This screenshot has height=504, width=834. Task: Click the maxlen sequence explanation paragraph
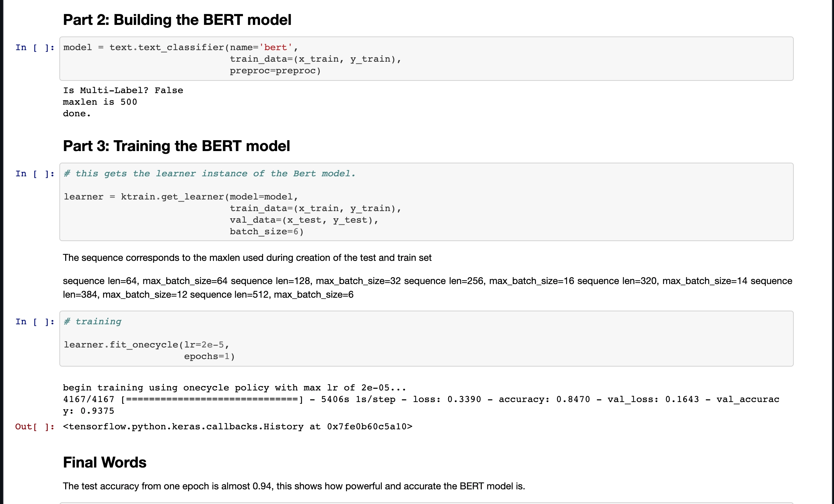pos(247,258)
